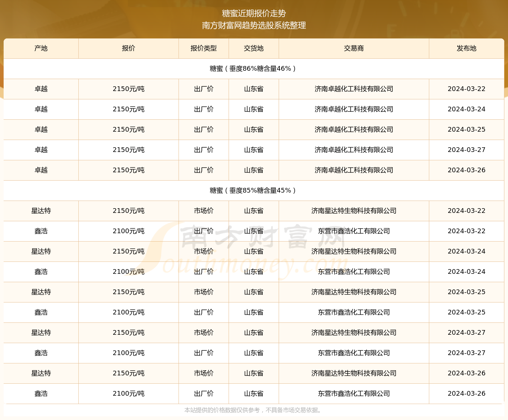508x420 pixels.
Task: Click the 报价 column header
Action: coord(128,48)
